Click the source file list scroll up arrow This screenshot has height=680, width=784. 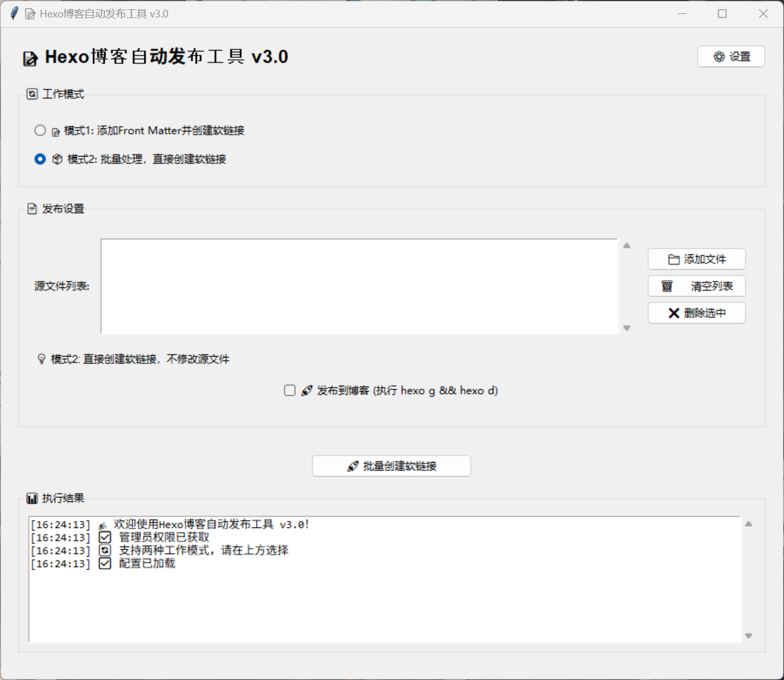click(x=627, y=246)
